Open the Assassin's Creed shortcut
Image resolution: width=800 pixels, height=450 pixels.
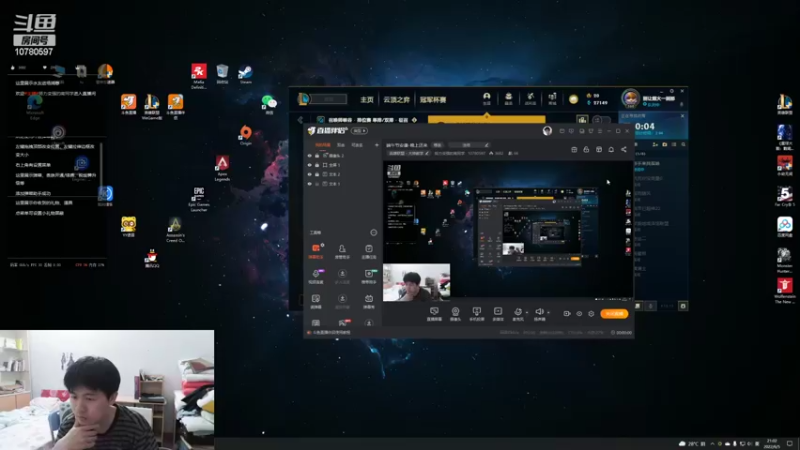point(175,230)
